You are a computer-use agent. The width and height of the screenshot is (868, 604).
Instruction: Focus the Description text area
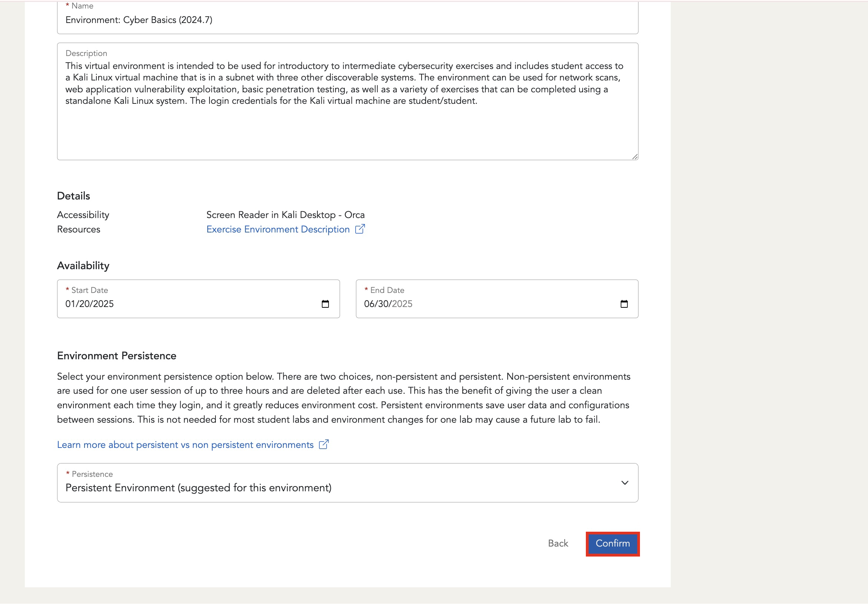click(x=347, y=101)
